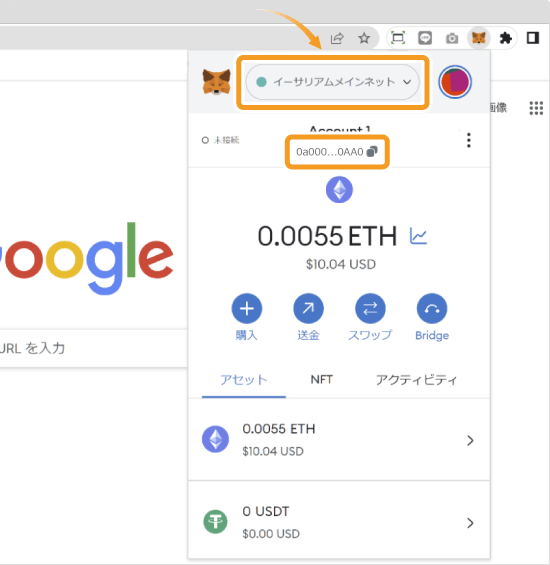Click the Tether USDT token icon
The width and height of the screenshot is (550, 565).
point(215,522)
